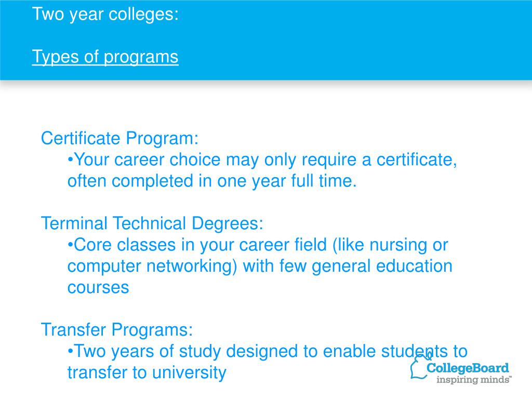Click the Transfer Programs heading

click(x=117, y=330)
